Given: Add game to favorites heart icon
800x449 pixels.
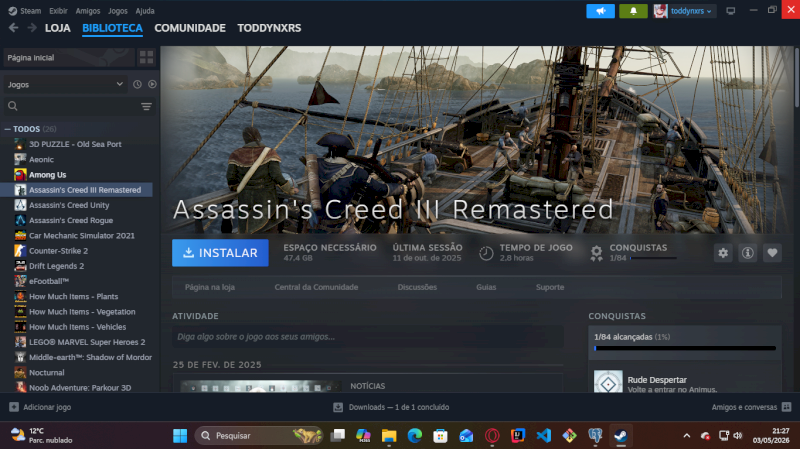Looking at the screenshot, I should pyautogui.click(x=772, y=253).
